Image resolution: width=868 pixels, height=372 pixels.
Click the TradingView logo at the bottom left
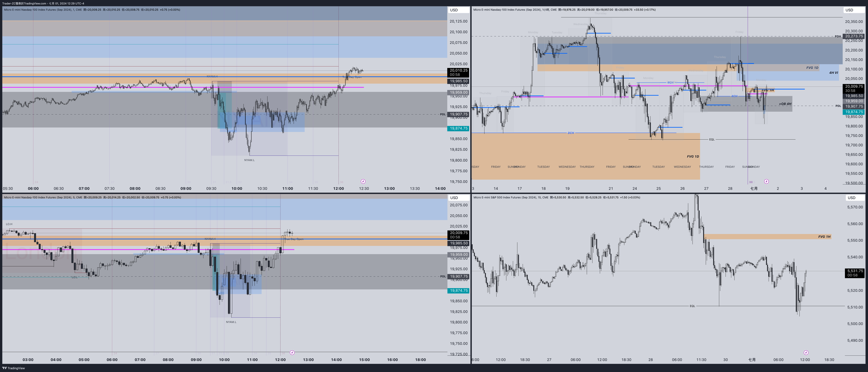click(13, 368)
